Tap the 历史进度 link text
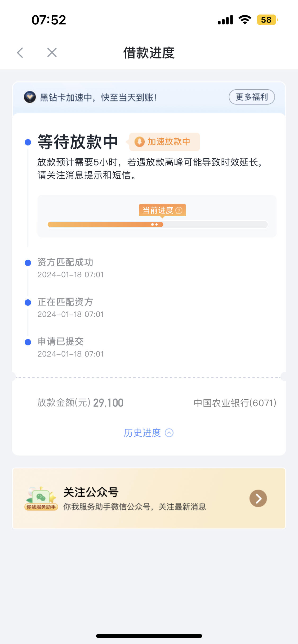Screen dimensions: 298x644 coord(142,433)
